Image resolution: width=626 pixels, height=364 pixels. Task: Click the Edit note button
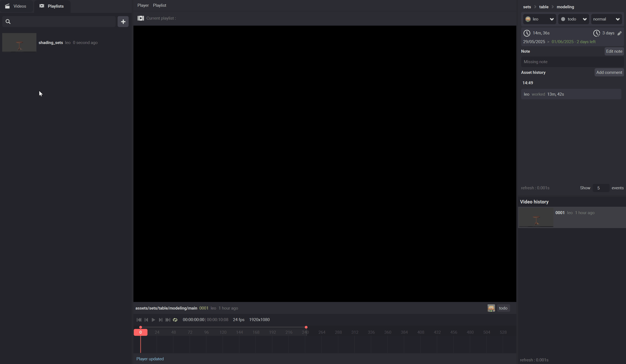(614, 51)
